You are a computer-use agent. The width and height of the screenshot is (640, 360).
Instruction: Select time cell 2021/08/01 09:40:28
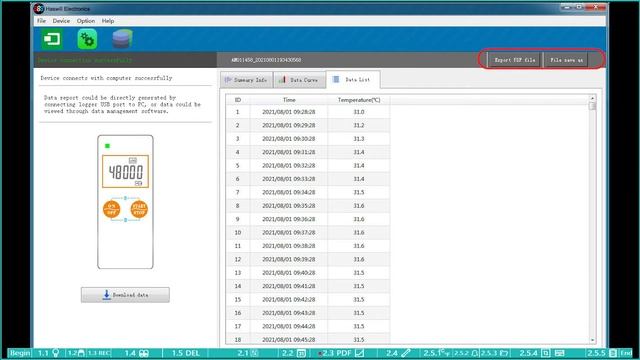tap(289, 273)
